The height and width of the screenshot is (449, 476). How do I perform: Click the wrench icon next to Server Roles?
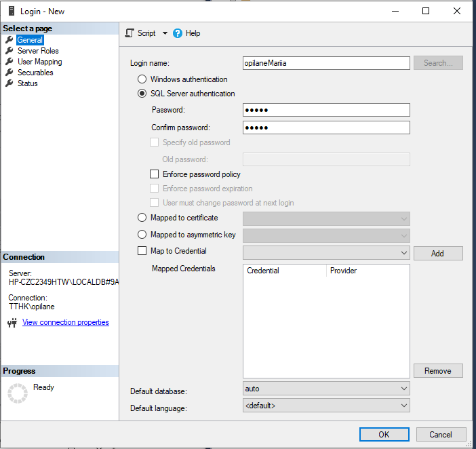click(9, 51)
